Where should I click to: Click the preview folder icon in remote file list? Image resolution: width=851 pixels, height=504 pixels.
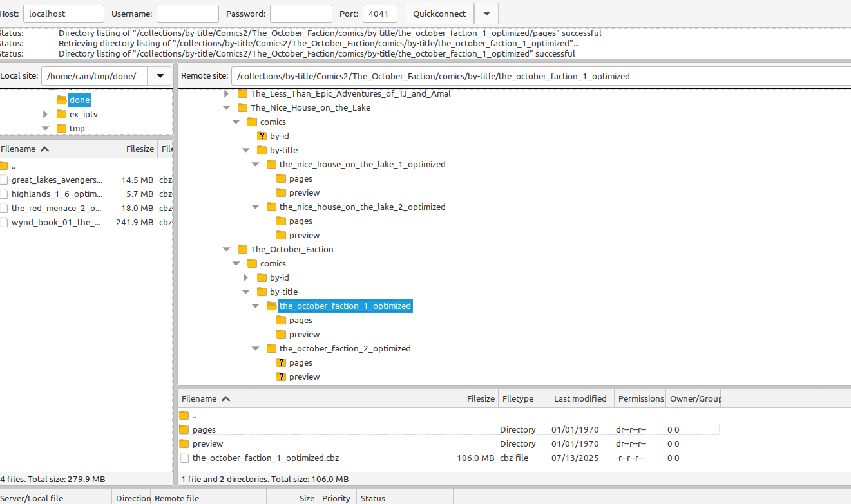pos(184,443)
